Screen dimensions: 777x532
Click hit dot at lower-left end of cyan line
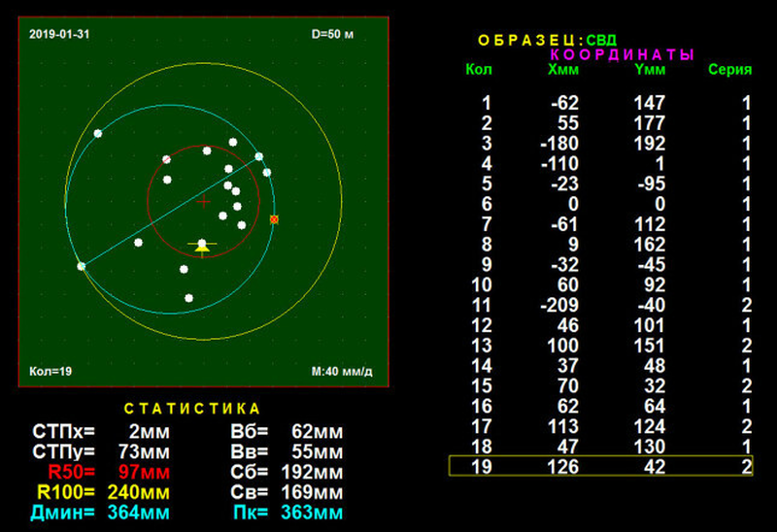81,265
